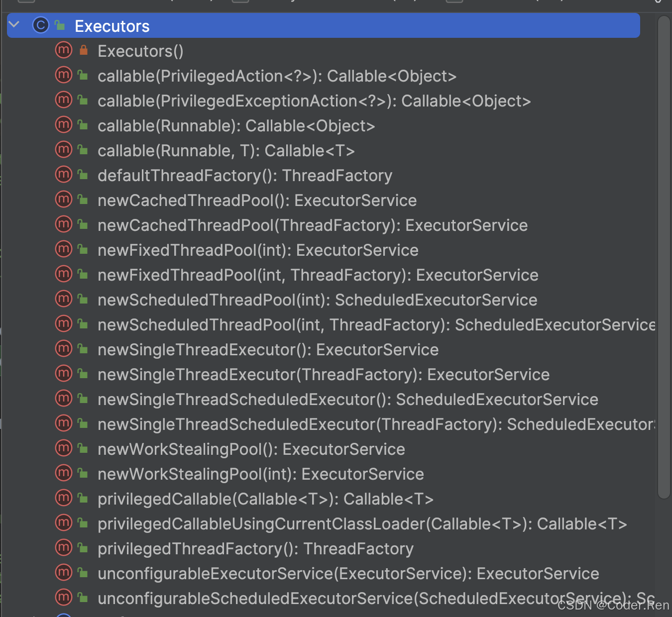The height and width of the screenshot is (617, 672).
Task: Click the class icon beside Executors
Action: click(41, 25)
